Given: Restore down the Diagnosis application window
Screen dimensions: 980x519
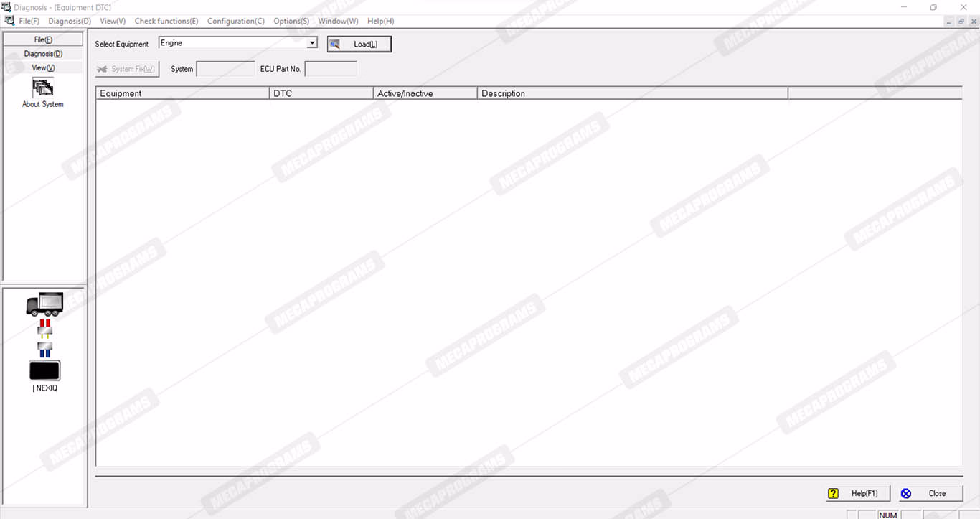Looking at the screenshot, I should click(x=933, y=7).
